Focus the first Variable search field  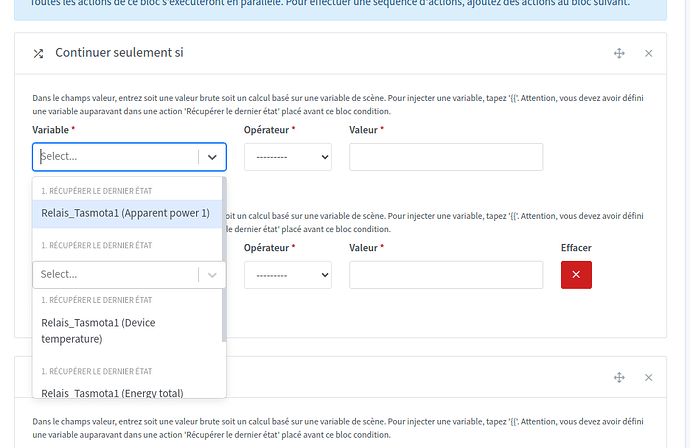pyautogui.click(x=115, y=157)
